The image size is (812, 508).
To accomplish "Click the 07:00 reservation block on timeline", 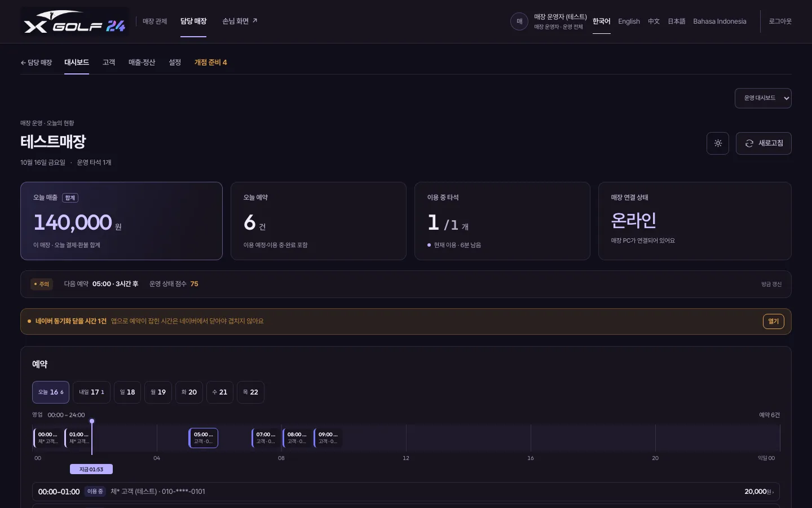I will coord(266,438).
